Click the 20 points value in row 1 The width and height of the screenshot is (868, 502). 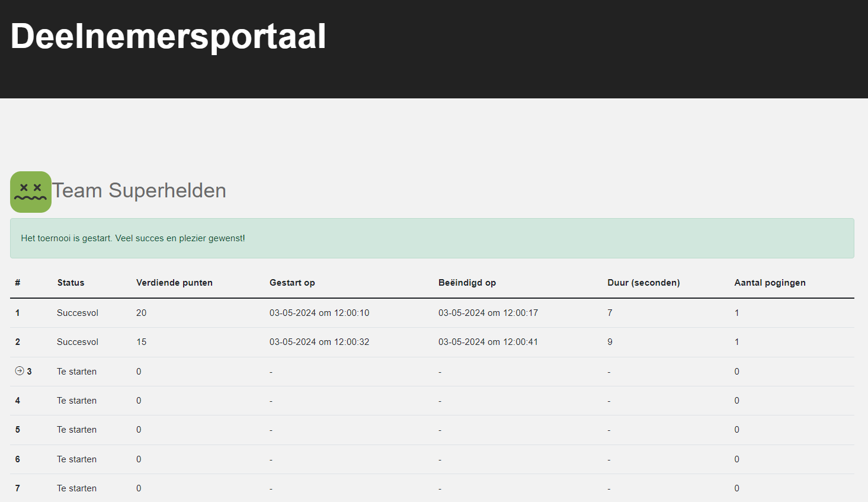141,313
